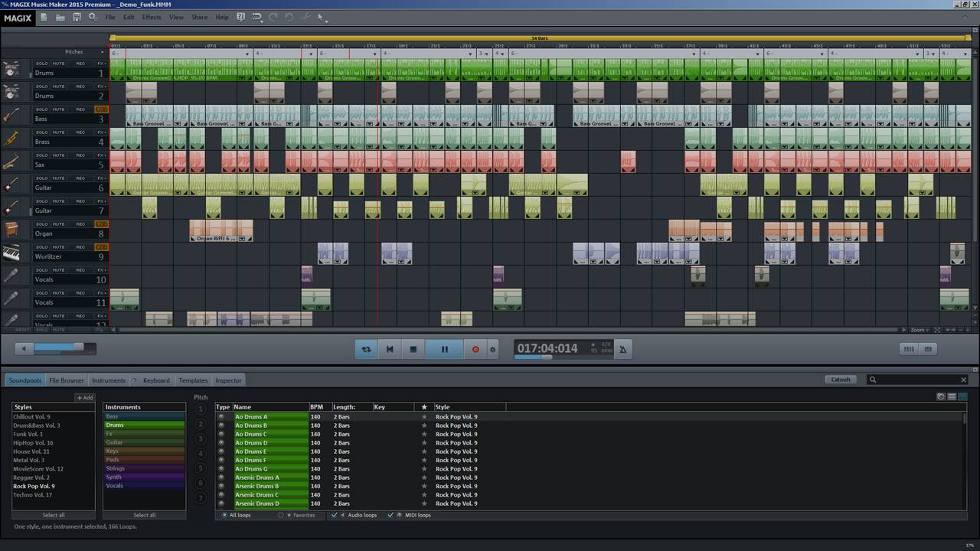Screen dimensions: 980x551
Task: Click the Catooh button
Action: (x=840, y=379)
